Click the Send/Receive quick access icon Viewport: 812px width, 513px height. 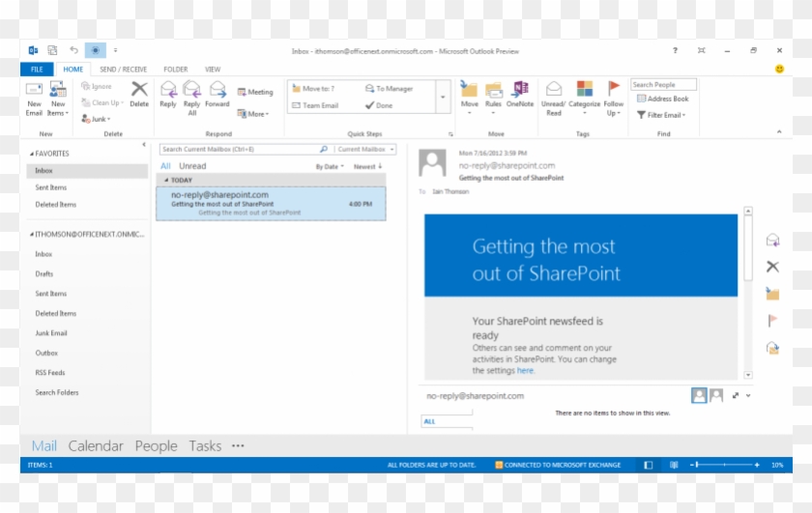click(52, 50)
